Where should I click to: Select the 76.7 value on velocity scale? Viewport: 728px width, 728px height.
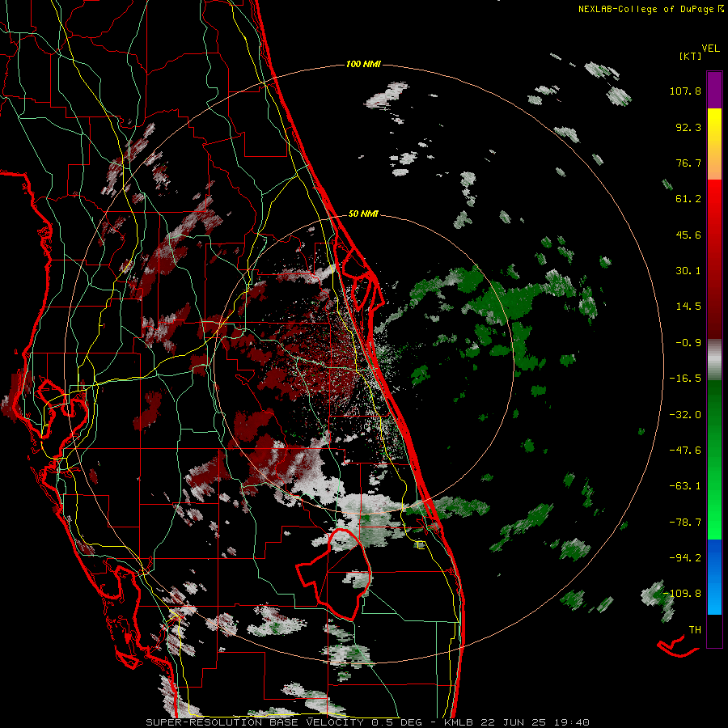(x=688, y=163)
